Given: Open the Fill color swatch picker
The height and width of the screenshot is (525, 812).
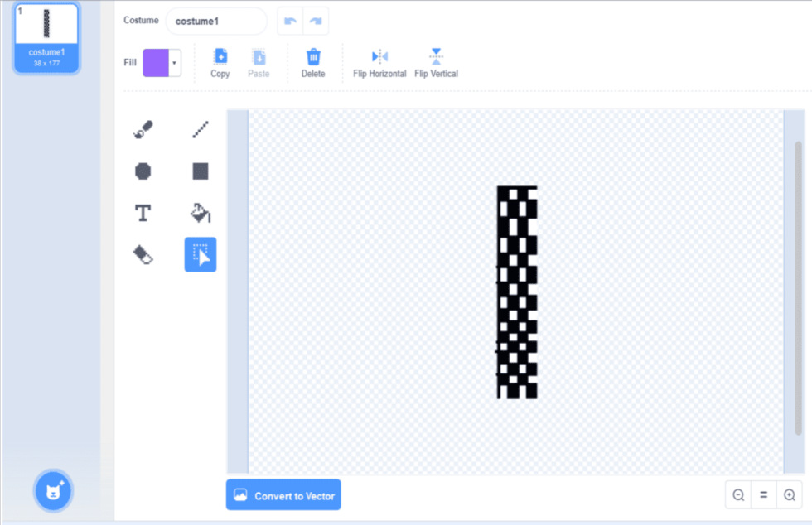Looking at the screenshot, I should coord(155,62).
